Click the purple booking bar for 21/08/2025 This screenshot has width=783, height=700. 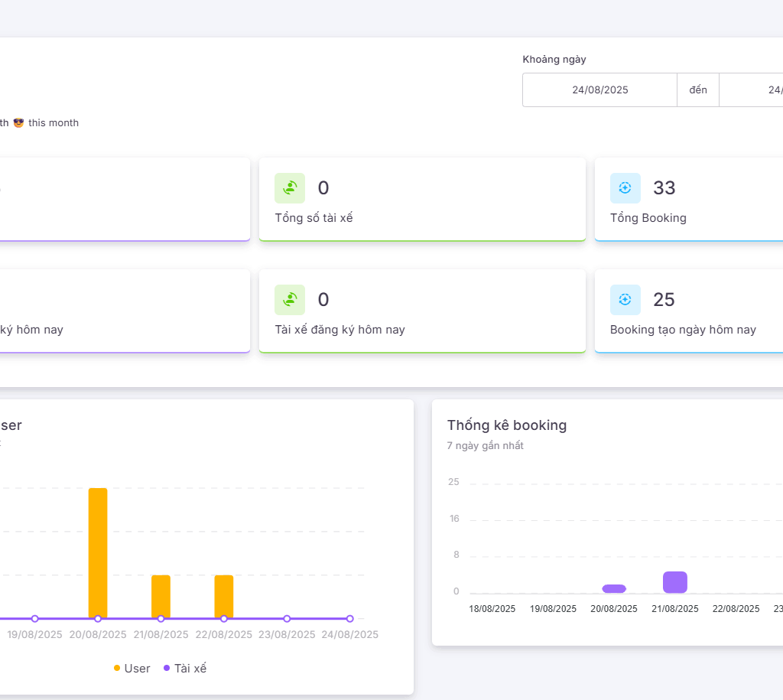tap(675, 582)
